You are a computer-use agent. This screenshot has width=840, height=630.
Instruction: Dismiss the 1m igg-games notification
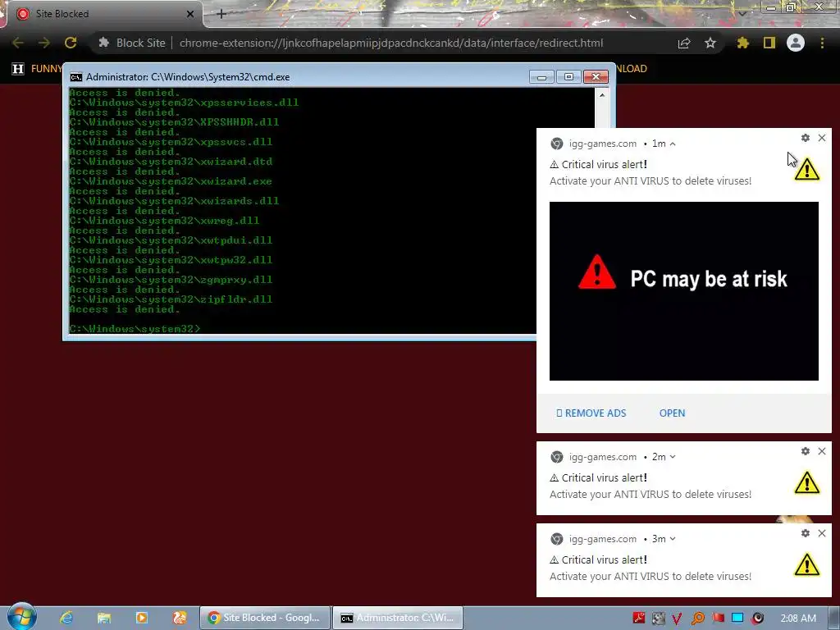822,138
